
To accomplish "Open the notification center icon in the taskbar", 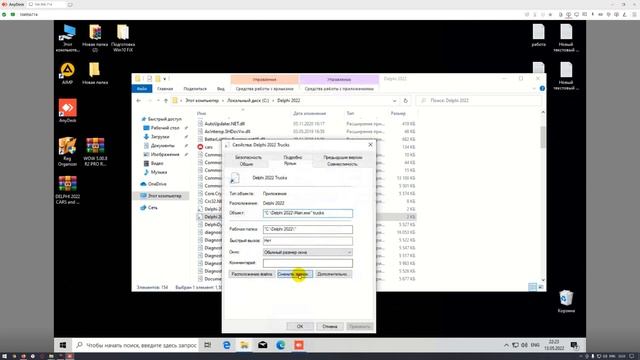I will (x=574, y=345).
